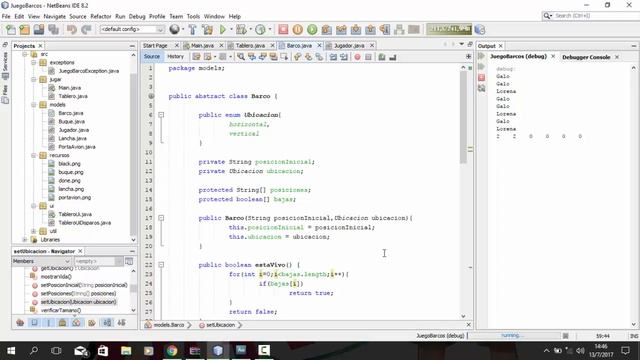Screen dimensions: 640x360
Task: Collapse the enum Ubicacion code fold
Action: [161, 115]
